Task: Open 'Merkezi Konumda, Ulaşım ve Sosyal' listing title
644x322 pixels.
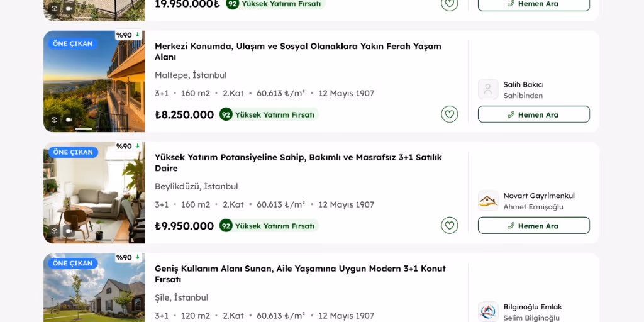Action: point(297,52)
